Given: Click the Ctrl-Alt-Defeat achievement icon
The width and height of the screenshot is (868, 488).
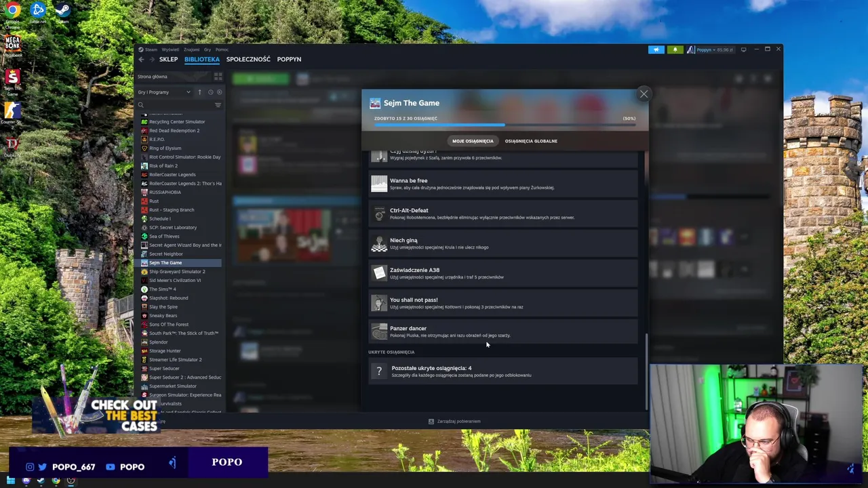Looking at the screenshot, I should [x=379, y=213].
